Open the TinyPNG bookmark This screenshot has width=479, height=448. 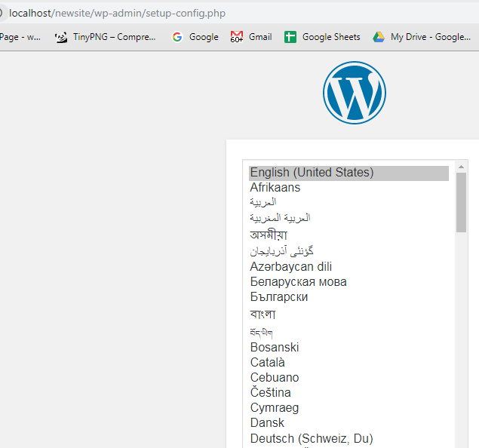pos(106,37)
